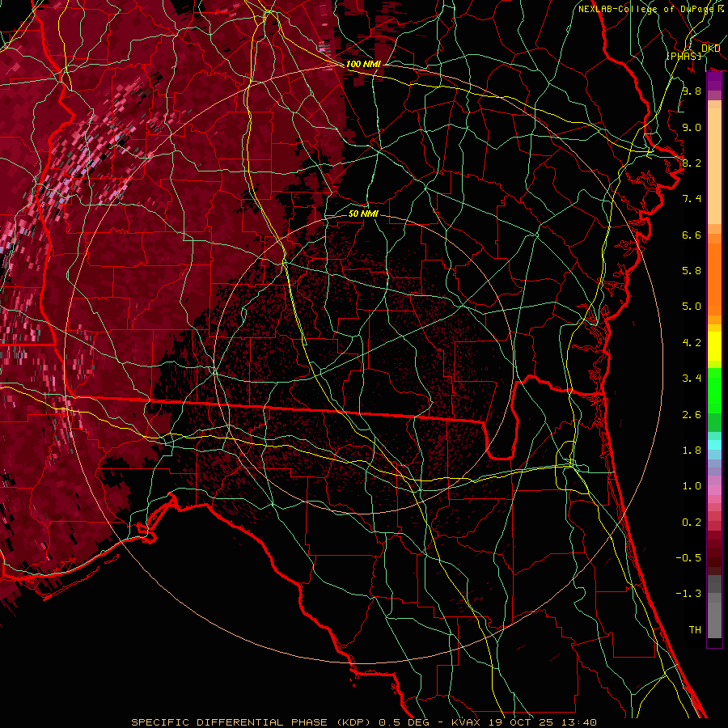
Task: Click the "50 NMI" range ring label
Action: pyautogui.click(x=363, y=214)
